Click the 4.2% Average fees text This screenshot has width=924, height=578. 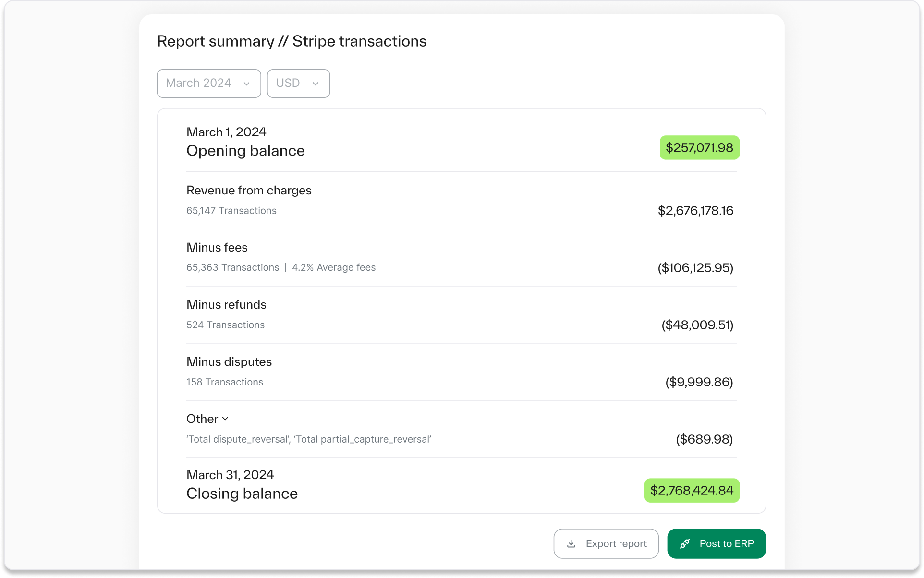(334, 267)
